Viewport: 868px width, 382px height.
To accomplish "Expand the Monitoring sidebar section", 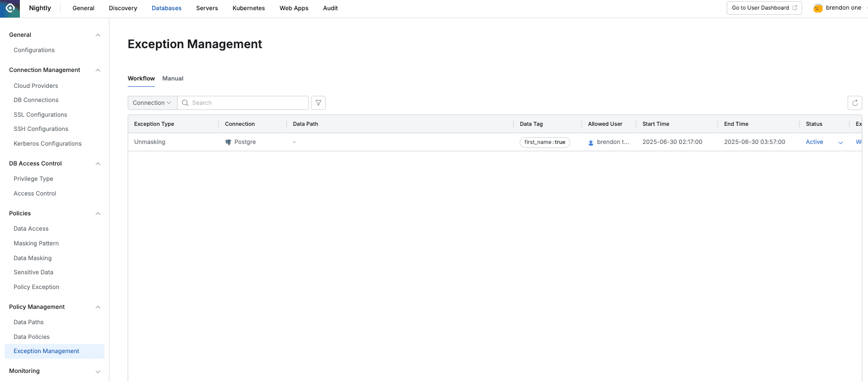I will pos(98,371).
